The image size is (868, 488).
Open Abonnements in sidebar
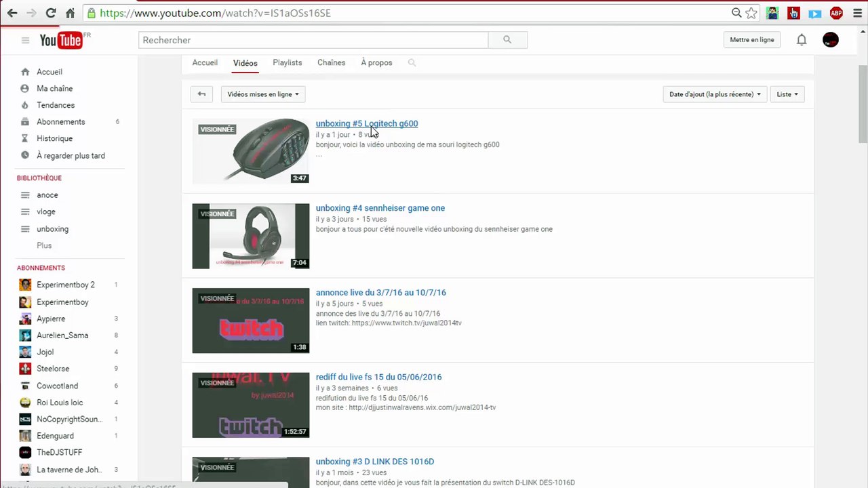[x=61, y=122]
